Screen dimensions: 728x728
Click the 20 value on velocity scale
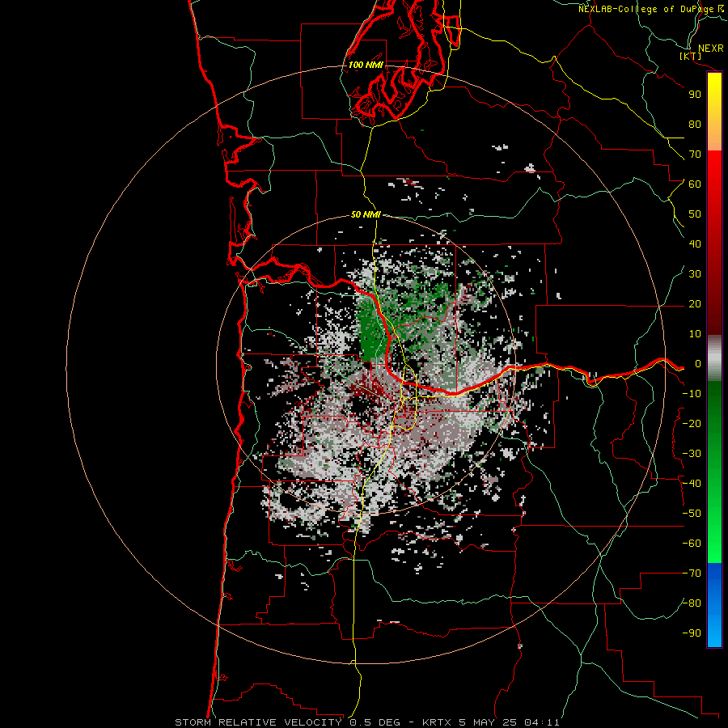[x=695, y=303]
